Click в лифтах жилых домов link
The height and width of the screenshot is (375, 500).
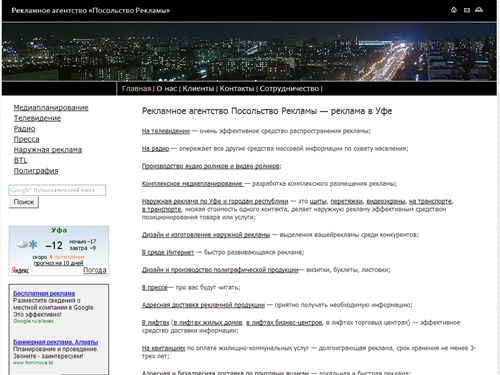(x=208, y=323)
